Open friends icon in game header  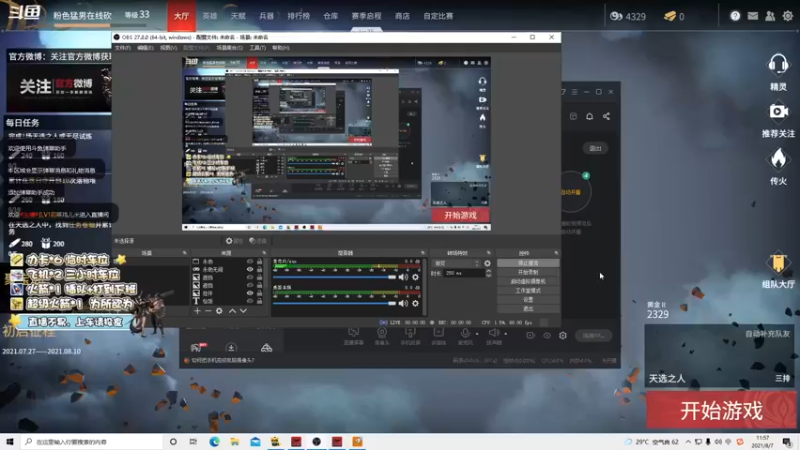pyautogui.click(x=770, y=16)
